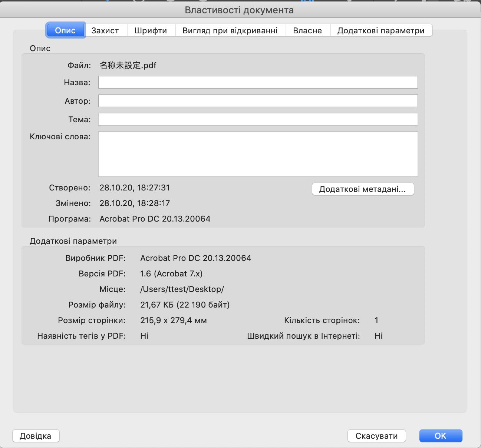Select the PDF version 1.6 (Acrobat 7.x)

tap(171, 274)
